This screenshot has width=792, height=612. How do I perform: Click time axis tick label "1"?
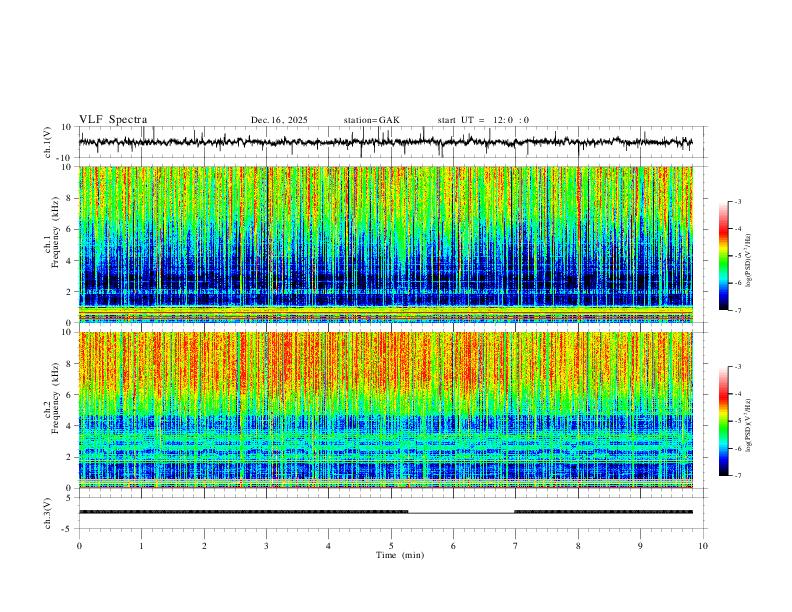[x=141, y=546]
